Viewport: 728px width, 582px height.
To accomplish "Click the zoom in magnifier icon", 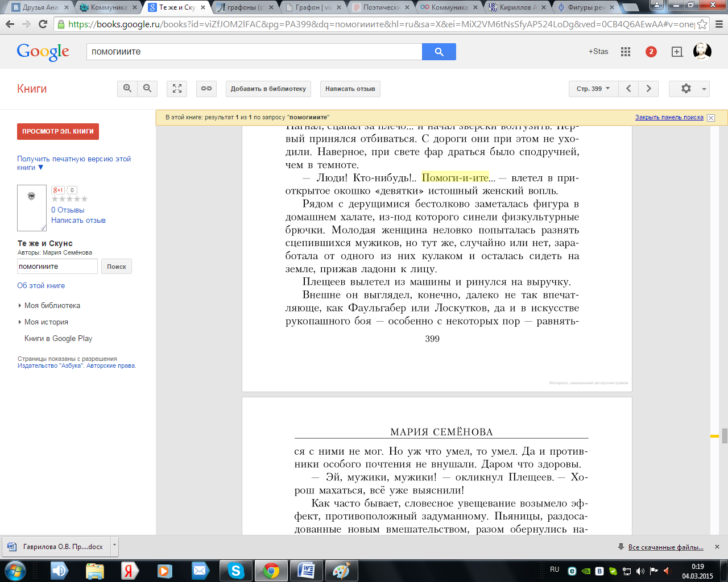I will pyautogui.click(x=127, y=89).
